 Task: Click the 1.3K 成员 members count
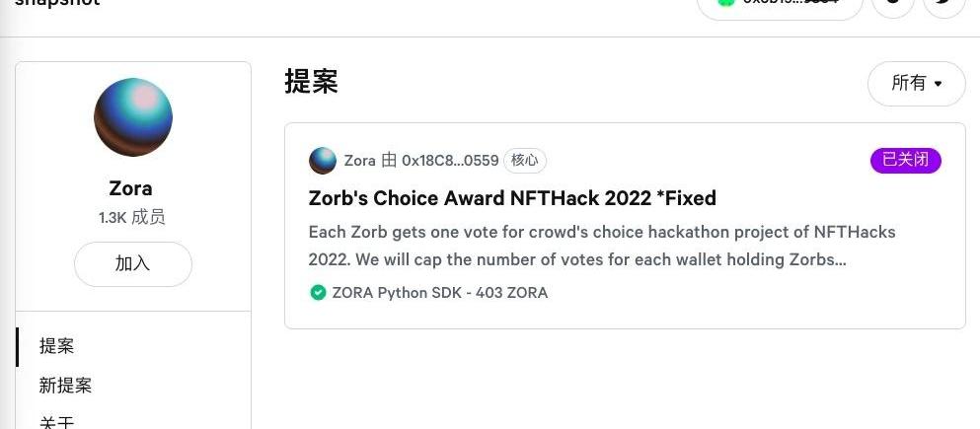(132, 217)
